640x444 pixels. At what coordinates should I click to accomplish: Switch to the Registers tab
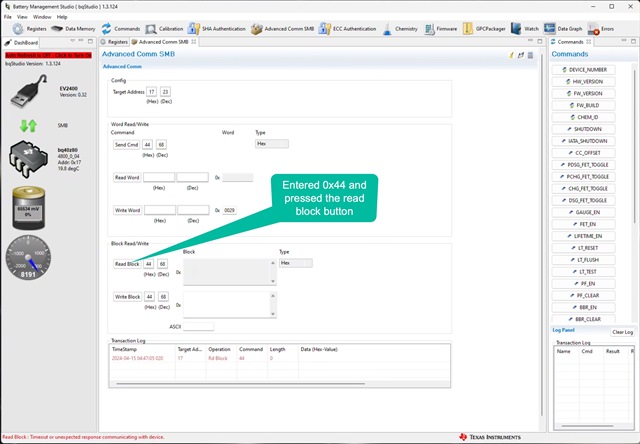114,42
